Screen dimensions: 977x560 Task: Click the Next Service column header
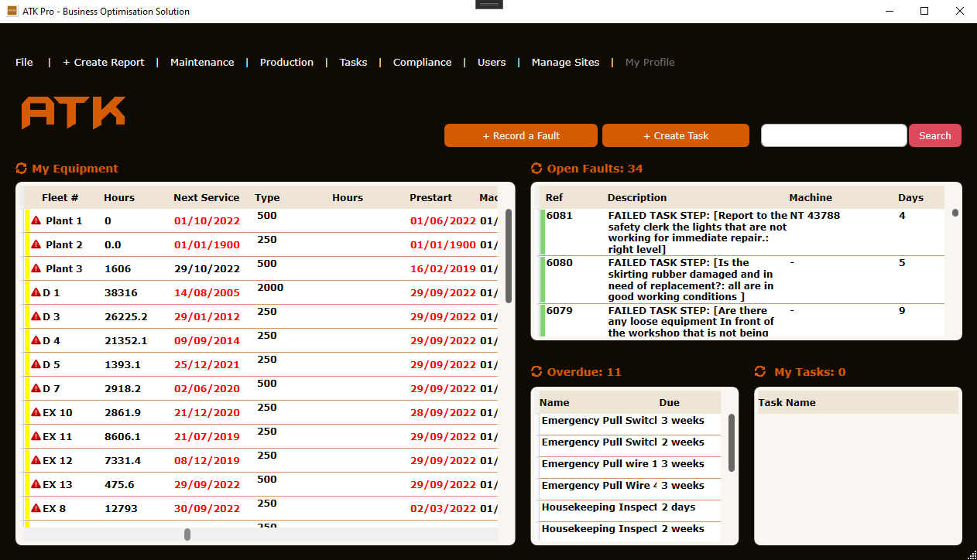click(x=206, y=197)
